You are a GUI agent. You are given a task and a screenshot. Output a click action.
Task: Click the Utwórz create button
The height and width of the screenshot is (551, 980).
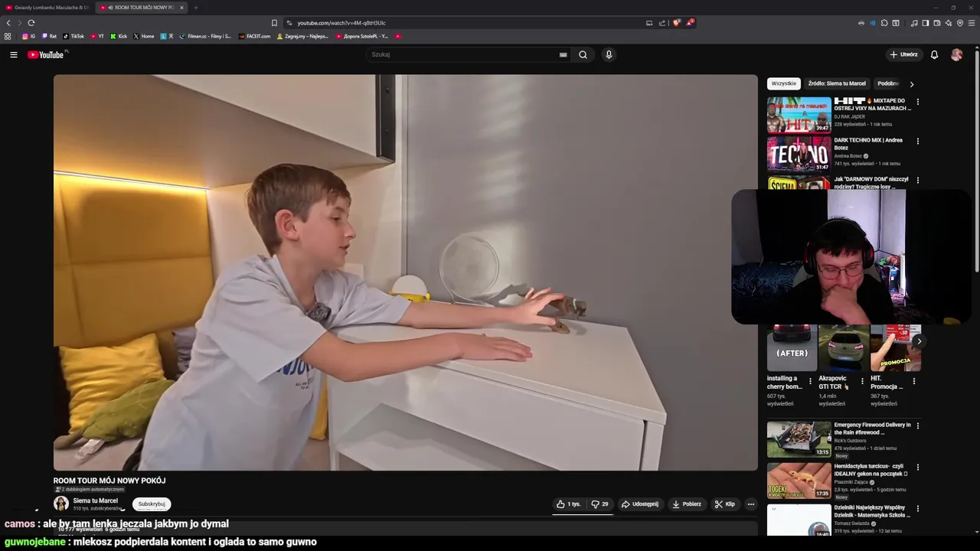(x=903, y=54)
